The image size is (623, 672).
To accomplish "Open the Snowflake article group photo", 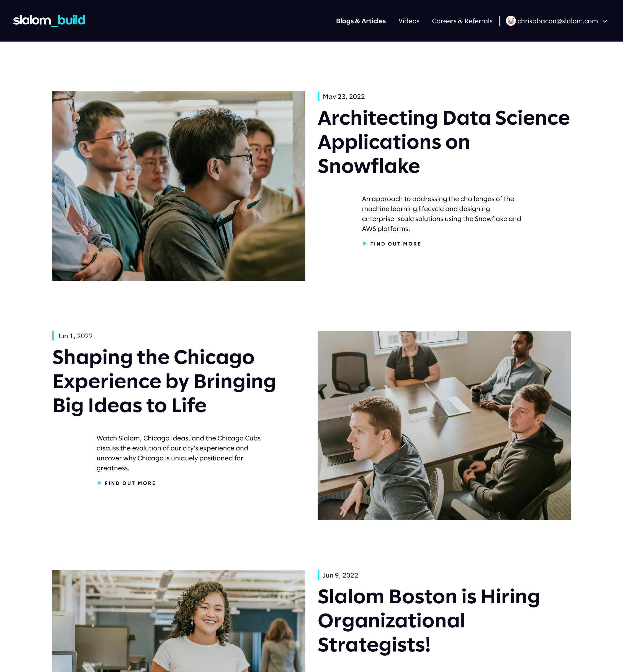I will [x=179, y=186].
